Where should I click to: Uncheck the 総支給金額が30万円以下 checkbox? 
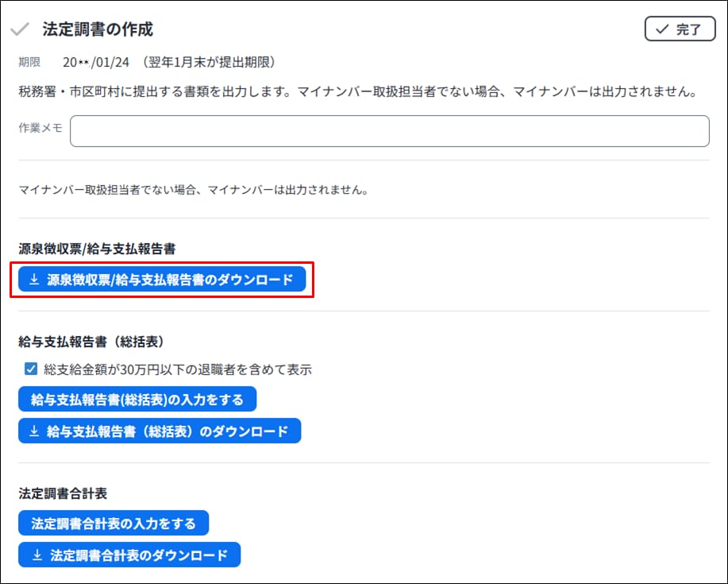click(x=32, y=369)
